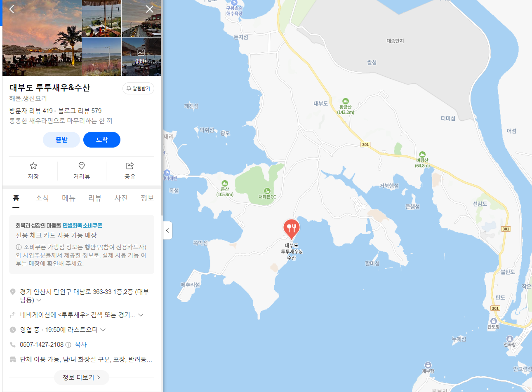Viewport: 532px width, 392px height.
Task: Click the 탄도항 harbor marker on the map
Action: pyautogui.click(x=493, y=321)
